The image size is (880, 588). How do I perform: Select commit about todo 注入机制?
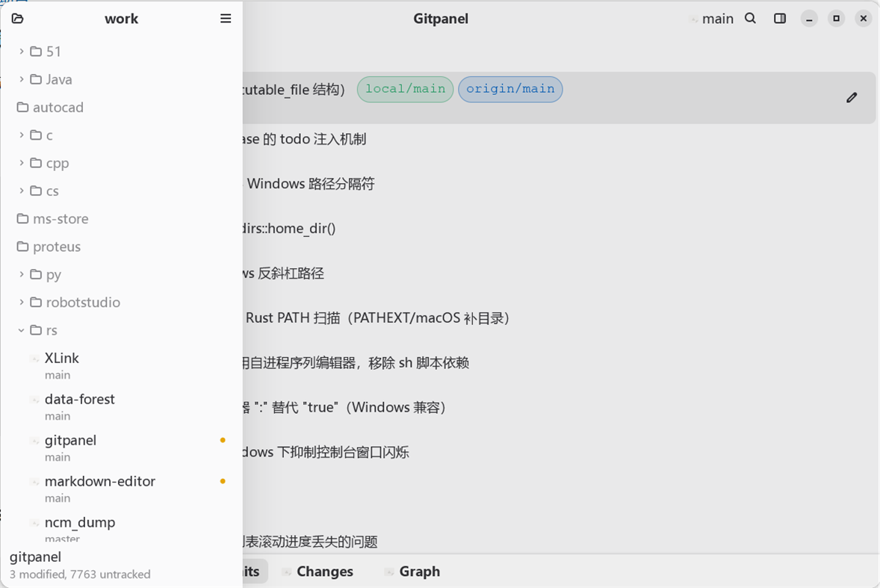pyautogui.click(x=560, y=139)
